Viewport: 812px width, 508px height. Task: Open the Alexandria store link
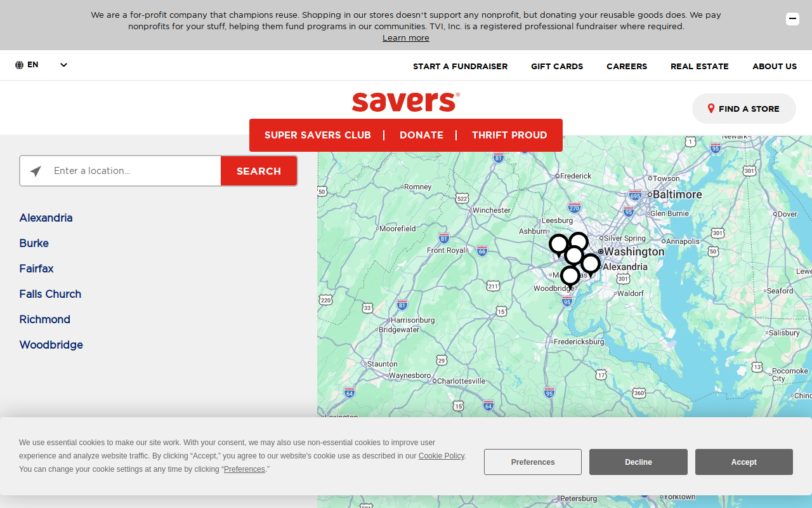pos(46,218)
